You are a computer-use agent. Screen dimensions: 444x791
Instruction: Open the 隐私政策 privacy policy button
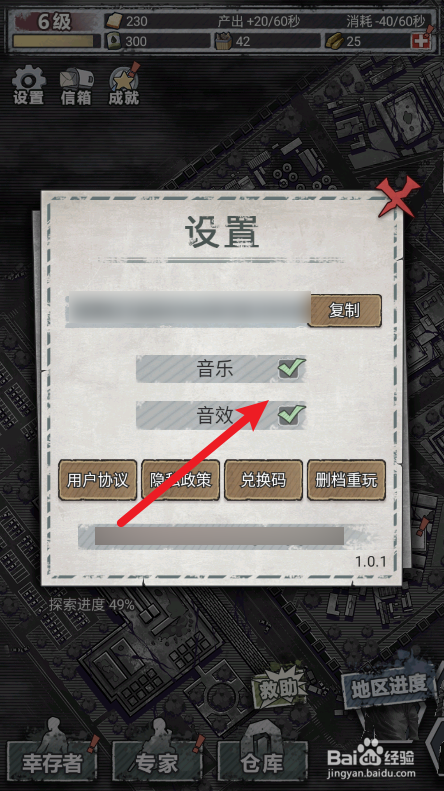[181, 480]
